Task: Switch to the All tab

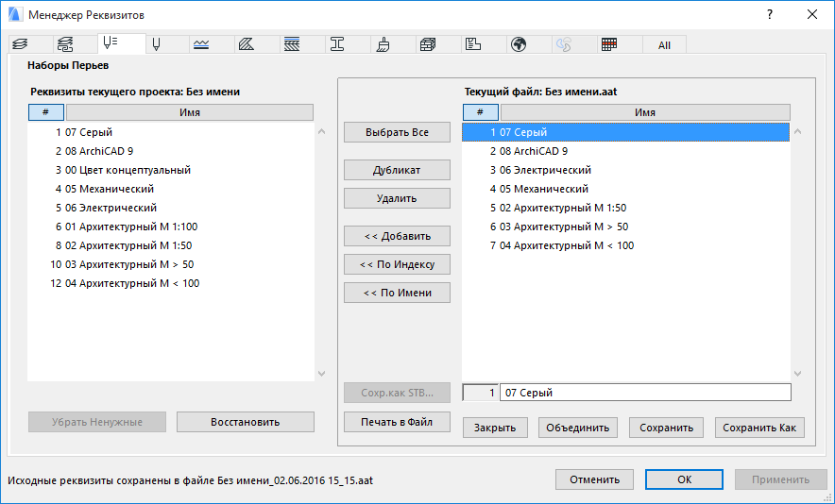Action: pyautogui.click(x=664, y=44)
